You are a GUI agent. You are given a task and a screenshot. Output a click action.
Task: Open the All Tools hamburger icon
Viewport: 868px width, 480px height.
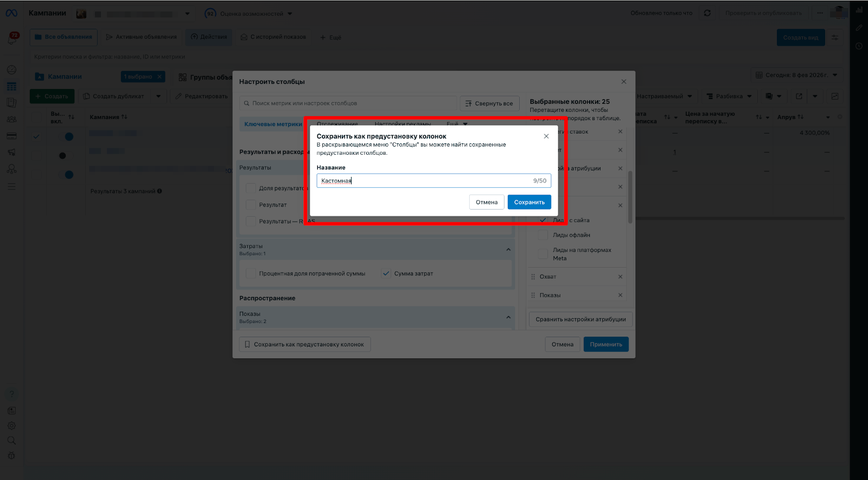tap(11, 186)
